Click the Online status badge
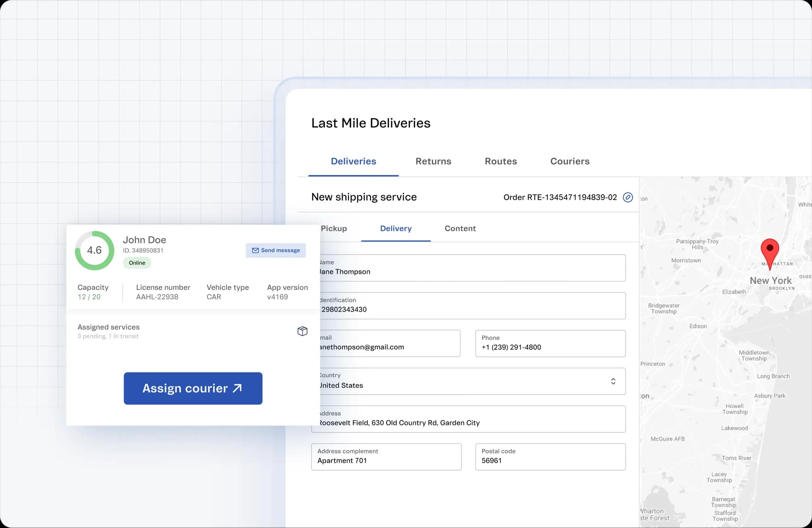Screen dimensions: 812x528 pyautogui.click(x=137, y=263)
